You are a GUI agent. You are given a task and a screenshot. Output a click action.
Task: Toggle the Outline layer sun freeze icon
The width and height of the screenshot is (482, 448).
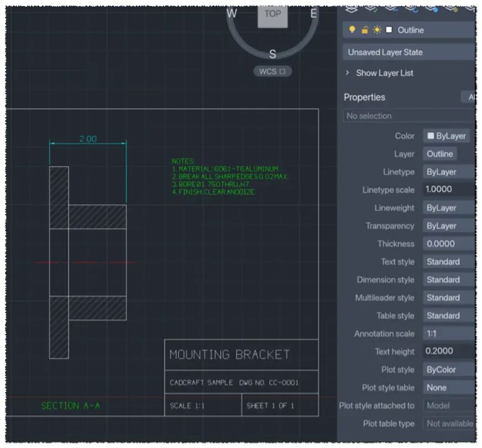[x=377, y=30]
